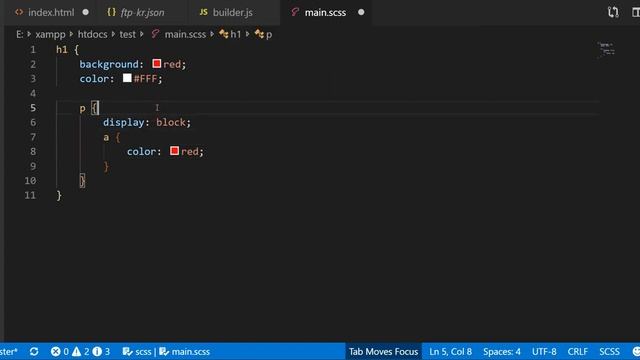Open the h1 symbol breadcrumb
Screen dimensions: 640x360
[x=236, y=34]
